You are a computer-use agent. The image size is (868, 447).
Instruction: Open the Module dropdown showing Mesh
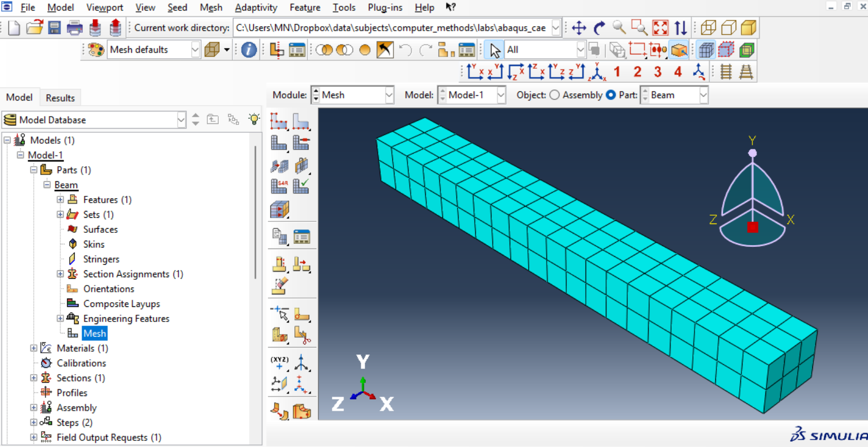pos(352,95)
